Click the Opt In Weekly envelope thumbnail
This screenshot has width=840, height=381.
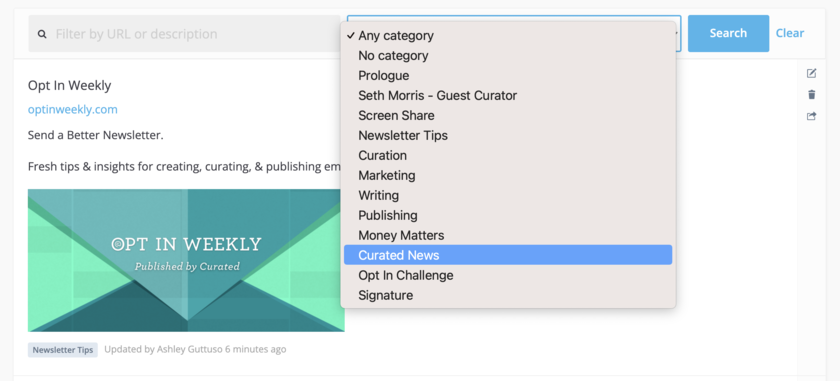point(186,260)
